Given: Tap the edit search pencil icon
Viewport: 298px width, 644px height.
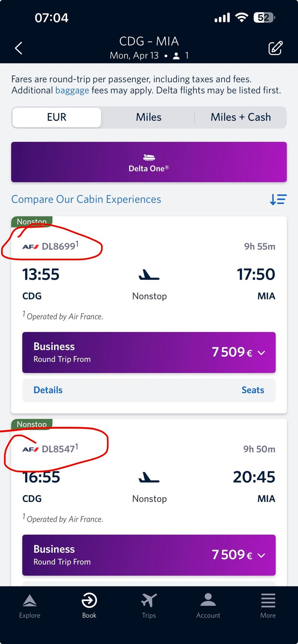Looking at the screenshot, I should [275, 48].
